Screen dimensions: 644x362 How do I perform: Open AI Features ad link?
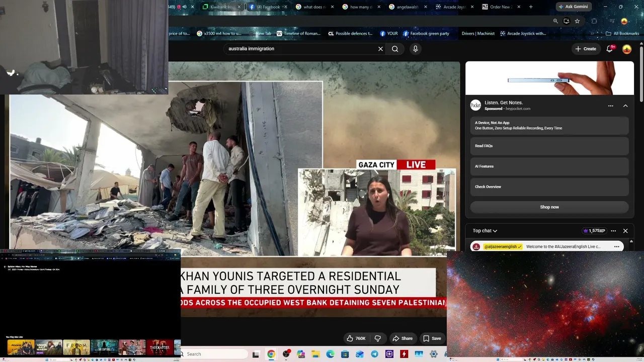click(549, 166)
